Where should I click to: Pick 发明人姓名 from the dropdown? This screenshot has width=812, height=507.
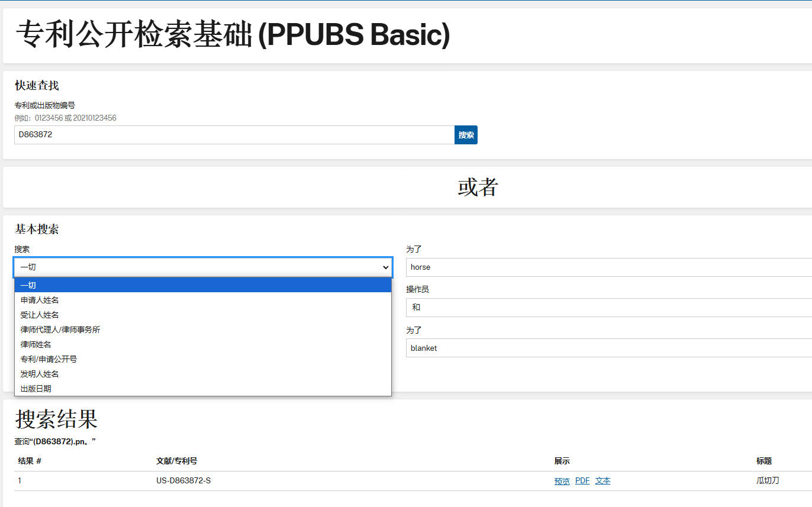203,374
